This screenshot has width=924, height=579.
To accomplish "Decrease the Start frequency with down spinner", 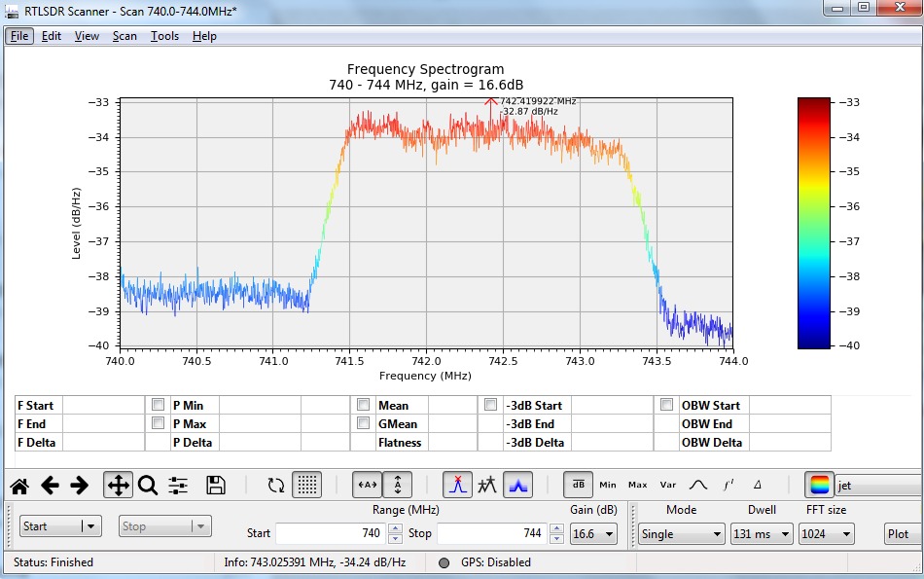I will 396,538.
